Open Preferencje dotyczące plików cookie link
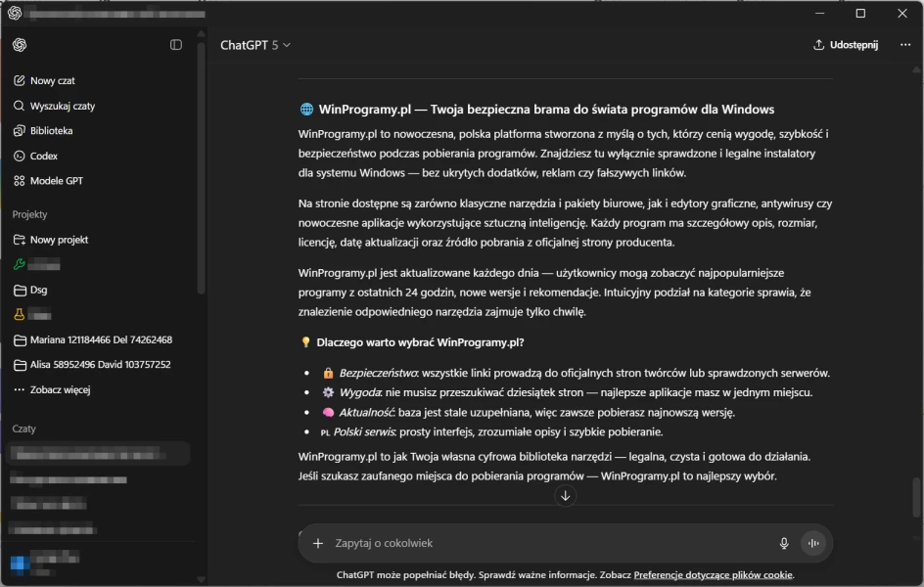924x587 pixels. click(713, 575)
